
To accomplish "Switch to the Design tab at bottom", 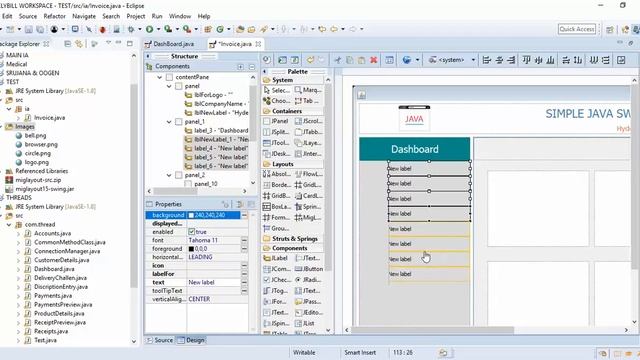I will click(x=191, y=340).
